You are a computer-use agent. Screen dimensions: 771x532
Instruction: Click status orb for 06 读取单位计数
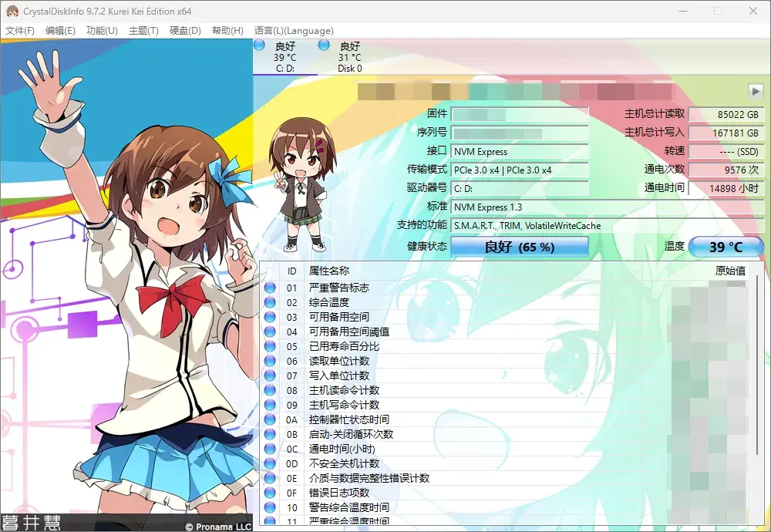[x=270, y=361]
